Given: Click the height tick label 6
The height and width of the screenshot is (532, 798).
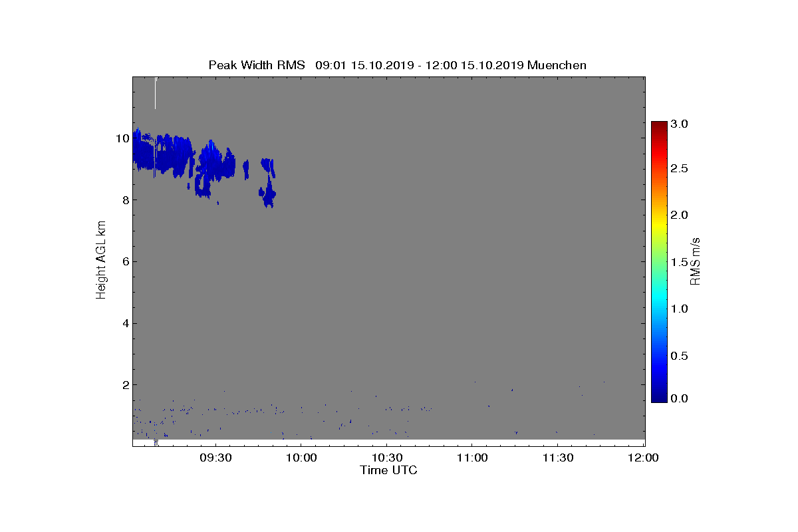Looking at the screenshot, I should pos(124,261).
